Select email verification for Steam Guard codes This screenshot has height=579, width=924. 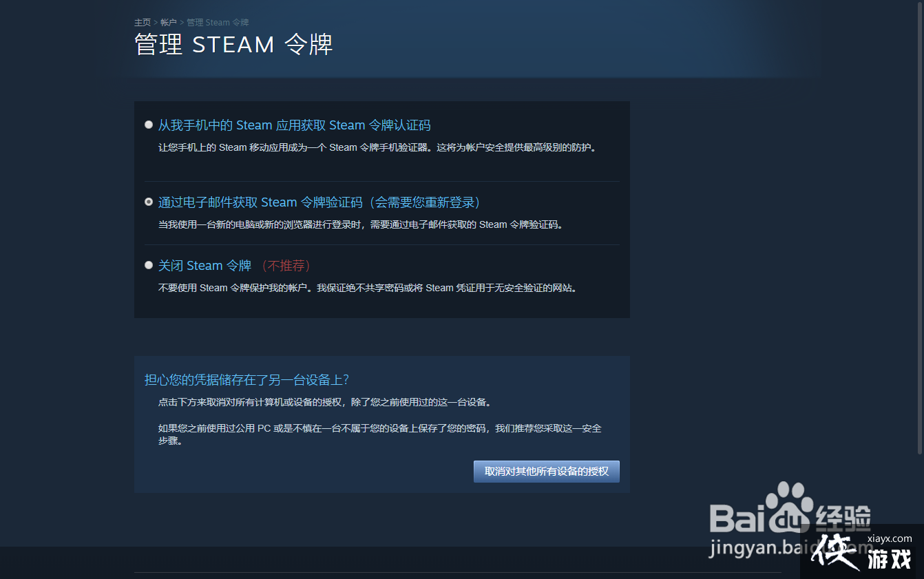(149, 201)
